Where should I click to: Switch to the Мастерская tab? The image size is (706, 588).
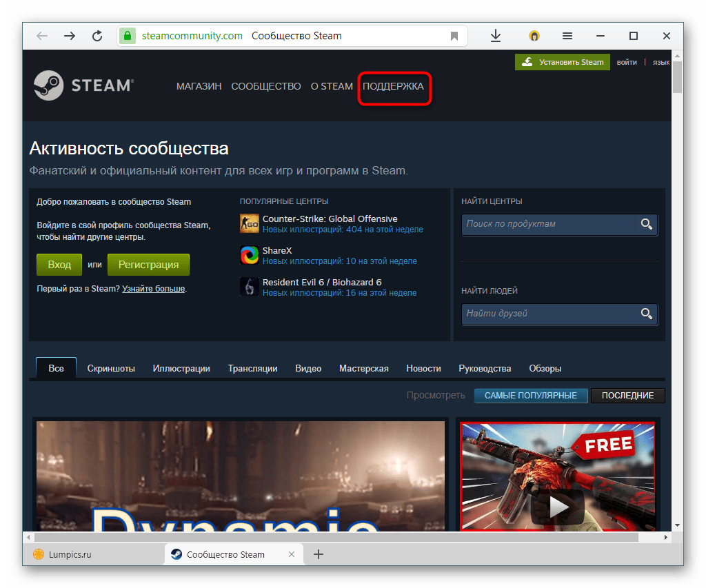[364, 368]
